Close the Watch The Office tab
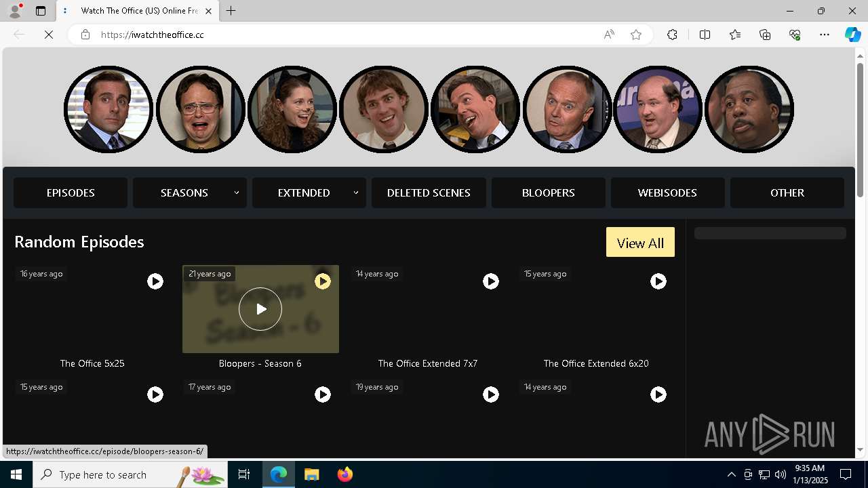This screenshot has width=868, height=488. pos(208,11)
